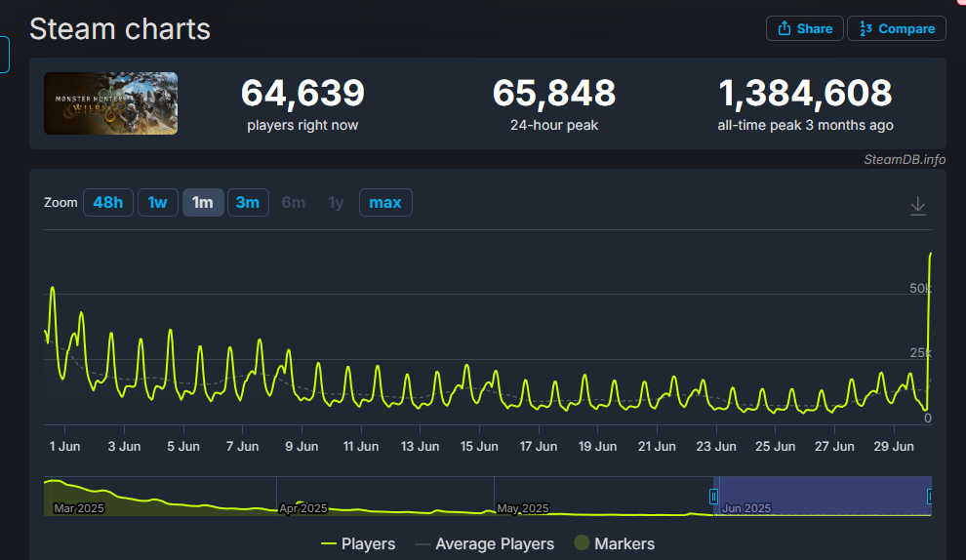Image resolution: width=966 pixels, height=560 pixels.
Task: Click the Jun 2025 selected navigator range
Action: [x=823, y=496]
